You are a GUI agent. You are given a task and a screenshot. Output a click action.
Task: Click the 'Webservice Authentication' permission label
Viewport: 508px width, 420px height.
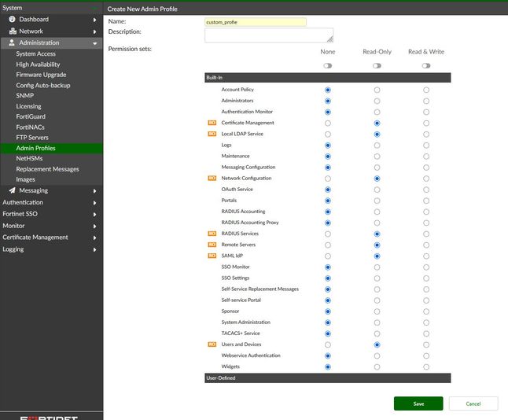pos(251,356)
